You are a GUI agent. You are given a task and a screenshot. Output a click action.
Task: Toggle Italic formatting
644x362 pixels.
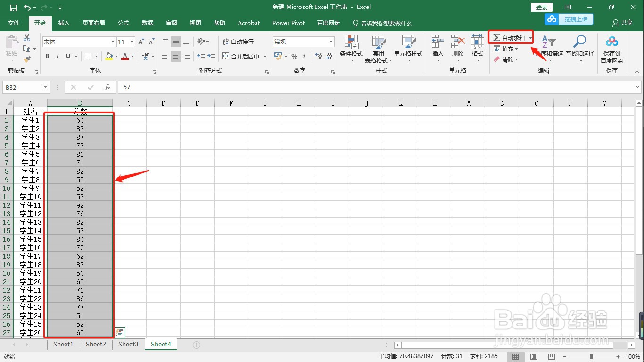click(x=58, y=56)
